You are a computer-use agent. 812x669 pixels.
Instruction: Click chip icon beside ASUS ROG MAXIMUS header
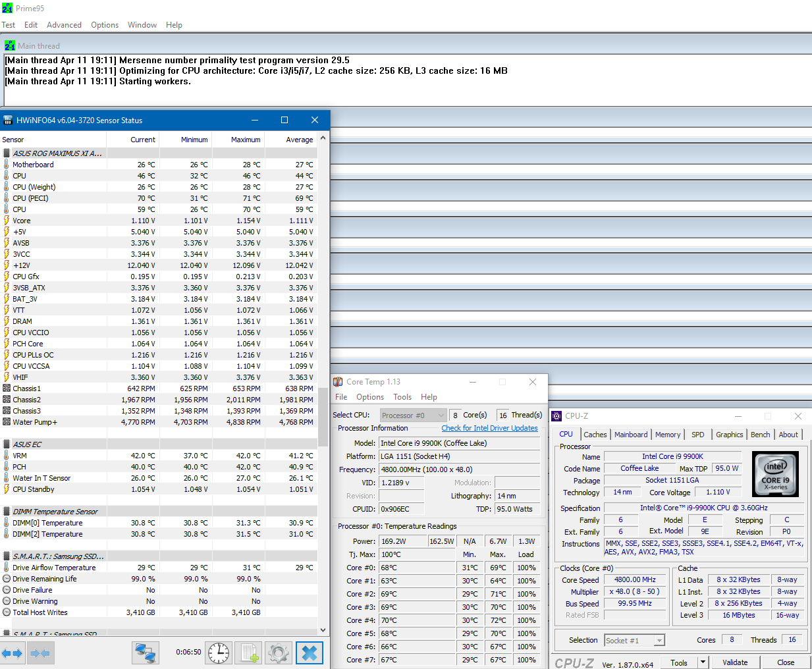pos(7,153)
